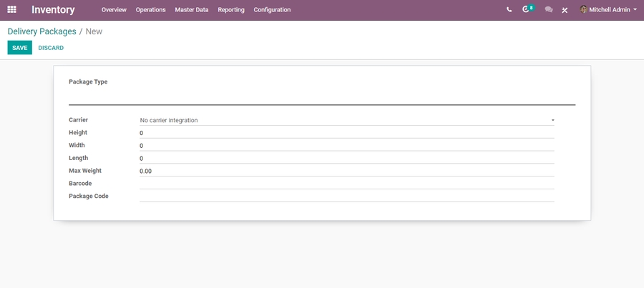Click into the Max Weight field
The width and height of the screenshot is (644, 288).
click(x=346, y=171)
